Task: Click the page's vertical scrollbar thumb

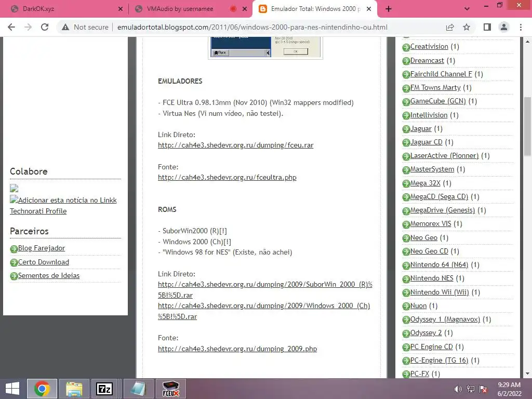Action: 528,126
